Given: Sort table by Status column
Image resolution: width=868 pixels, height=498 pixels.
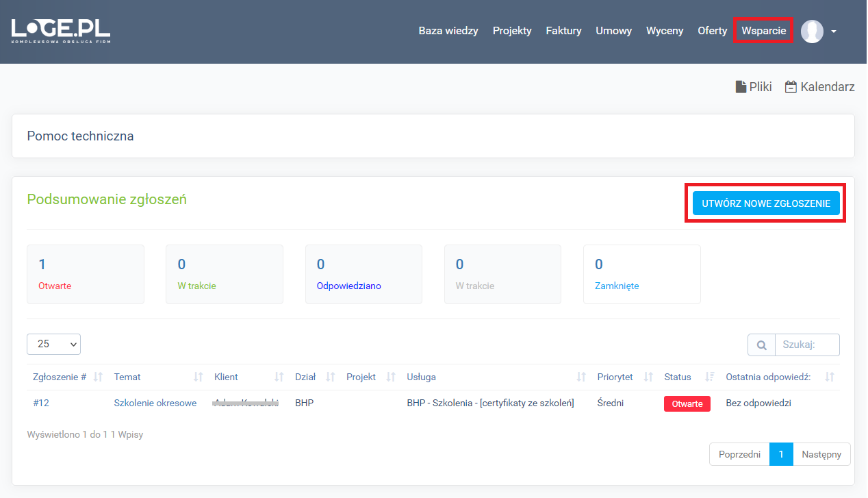Looking at the screenshot, I should [x=709, y=377].
